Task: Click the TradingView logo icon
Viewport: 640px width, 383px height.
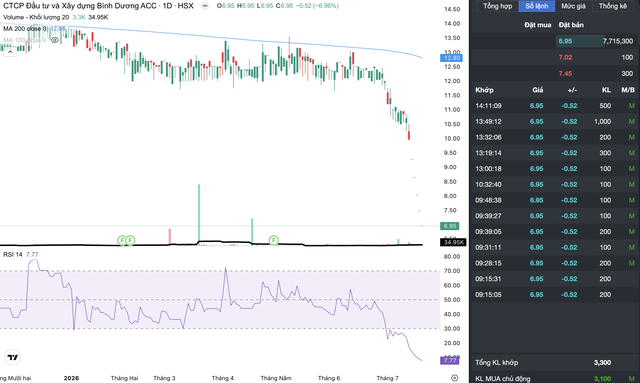Action: (13, 357)
